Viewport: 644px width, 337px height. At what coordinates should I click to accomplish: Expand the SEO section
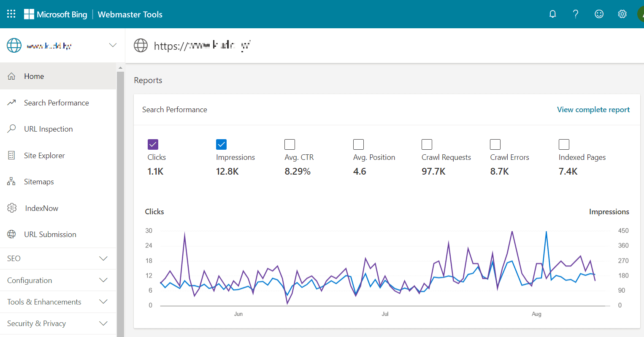point(103,259)
